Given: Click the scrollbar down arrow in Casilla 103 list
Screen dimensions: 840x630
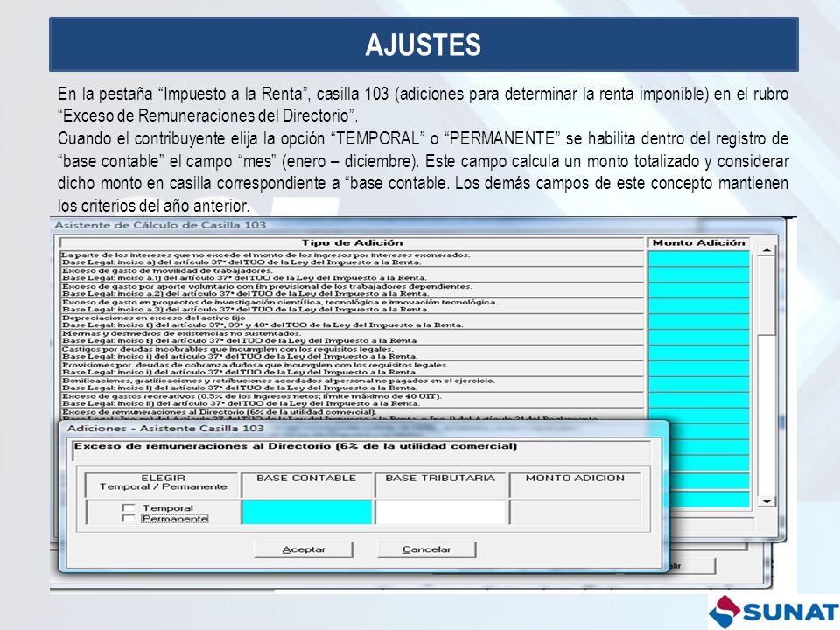Looking at the screenshot, I should pyautogui.click(x=766, y=501).
